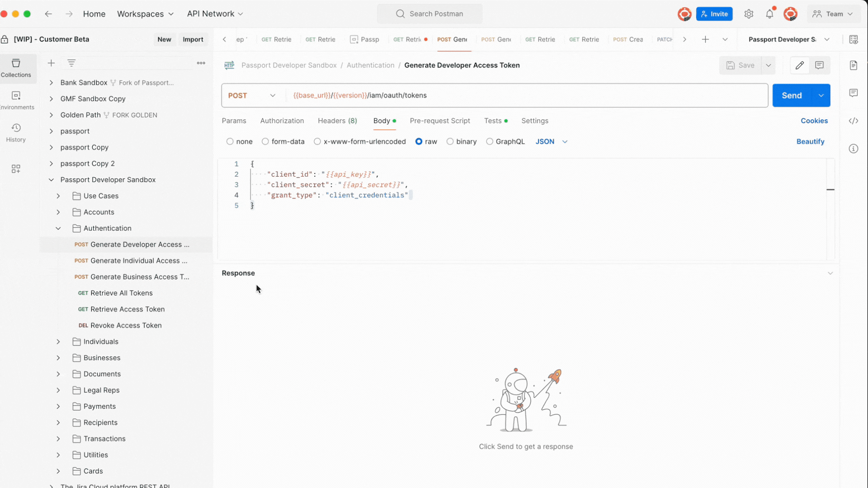The width and height of the screenshot is (868, 488).
Task: Go forward with the right arrow
Action: click(69, 14)
